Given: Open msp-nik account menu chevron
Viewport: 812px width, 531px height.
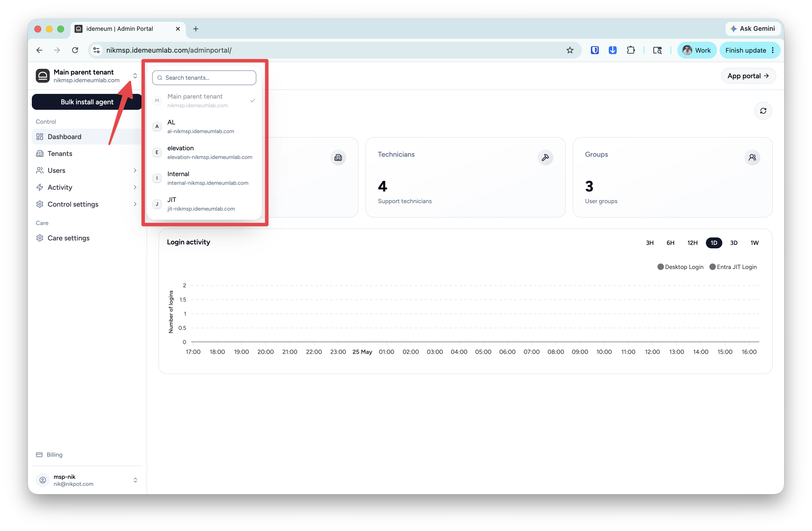Looking at the screenshot, I should click(x=135, y=480).
